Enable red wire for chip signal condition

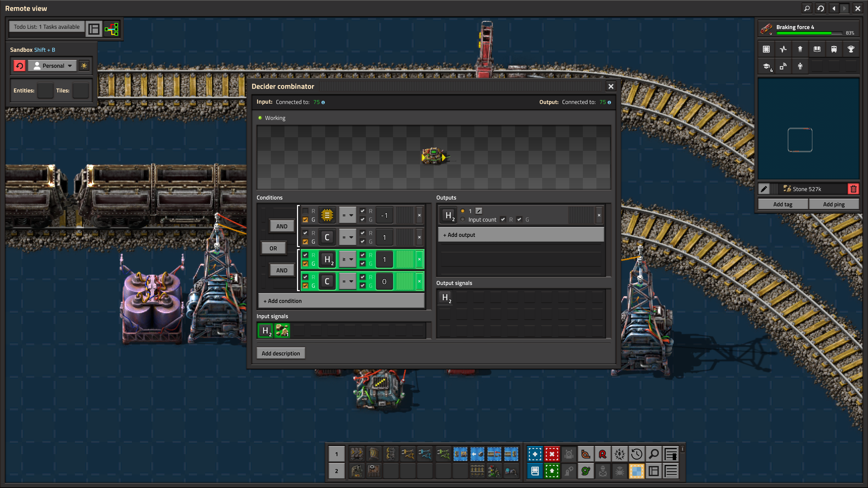point(305,211)
